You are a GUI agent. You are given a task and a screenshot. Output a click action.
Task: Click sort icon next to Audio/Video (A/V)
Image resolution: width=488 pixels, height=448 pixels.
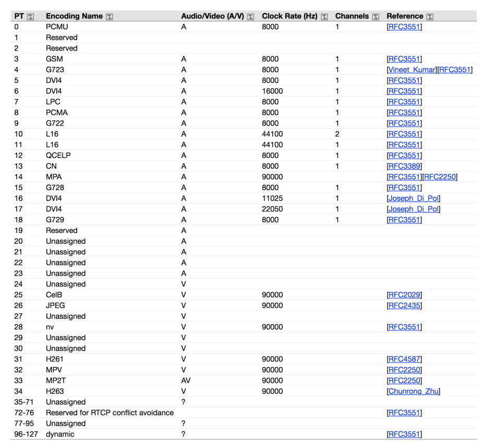[x=251, y=17]
